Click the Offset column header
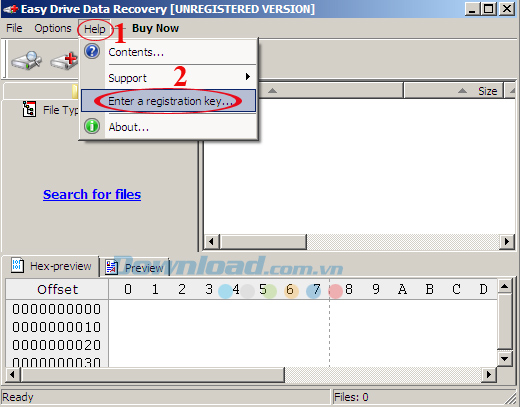This screenshot has height=407, width=520. [x=57, y=289]
